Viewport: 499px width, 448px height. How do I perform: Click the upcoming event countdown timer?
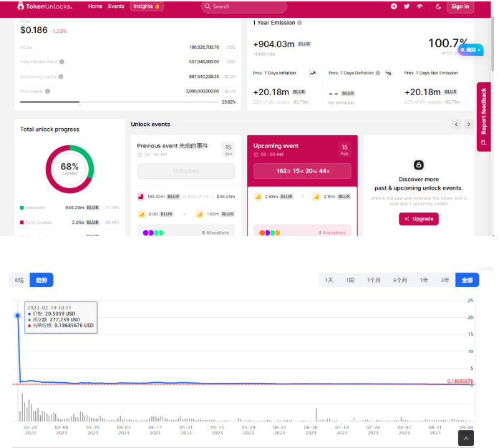[302, 171]
